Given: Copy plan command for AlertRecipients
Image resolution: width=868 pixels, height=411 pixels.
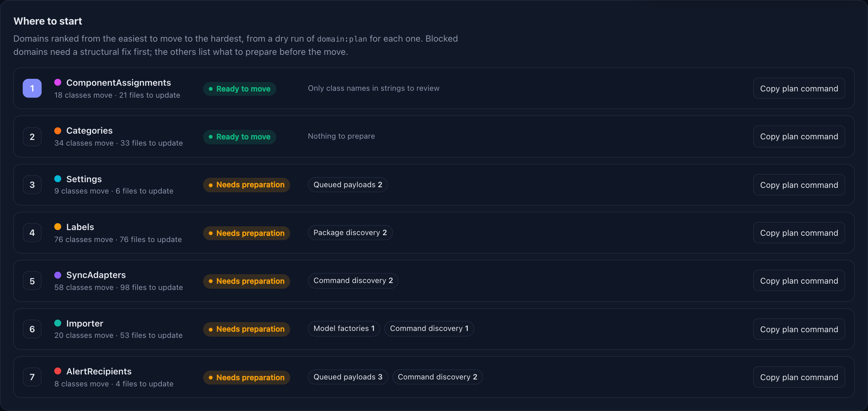Looking at the screenshot, I should pyautogui.click(x=799, y=377).
